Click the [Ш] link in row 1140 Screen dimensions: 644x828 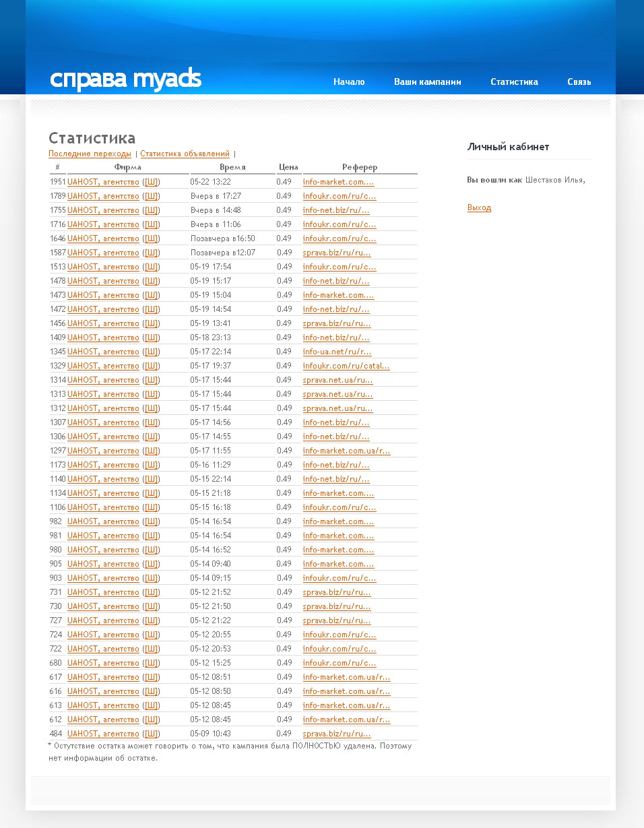pos(152,479)
